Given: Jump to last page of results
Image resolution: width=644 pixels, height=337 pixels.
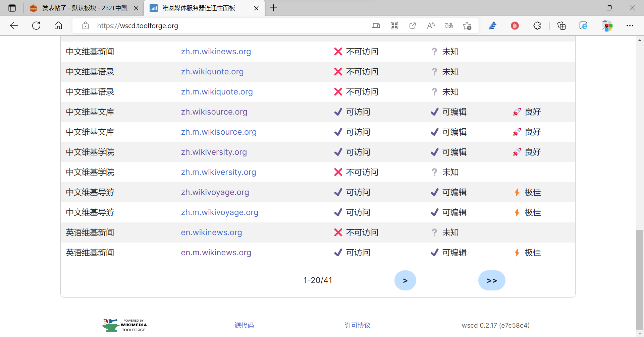Looking at the screenshot, I should [x=492, y=280].
